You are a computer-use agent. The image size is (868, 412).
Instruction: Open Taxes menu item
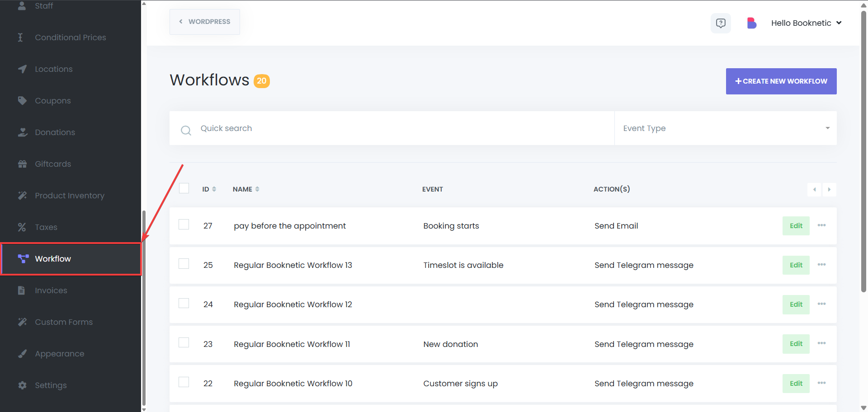[x=71, y=227]
